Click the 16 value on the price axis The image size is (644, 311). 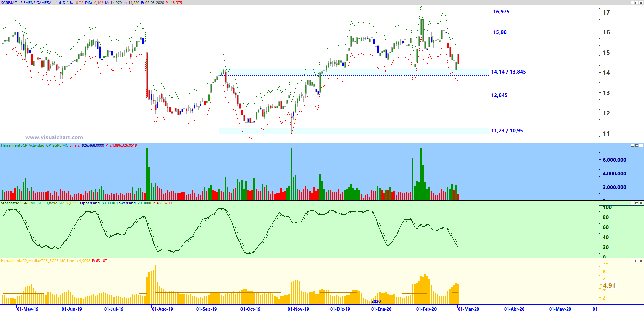[x=606, y=32]
